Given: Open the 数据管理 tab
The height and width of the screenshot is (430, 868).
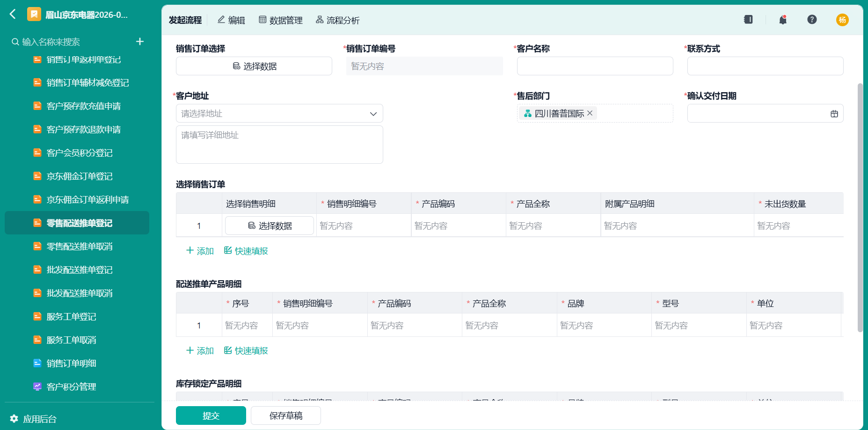Looking at the screenshot, I should pyautogui.click(x=281, y=20).
